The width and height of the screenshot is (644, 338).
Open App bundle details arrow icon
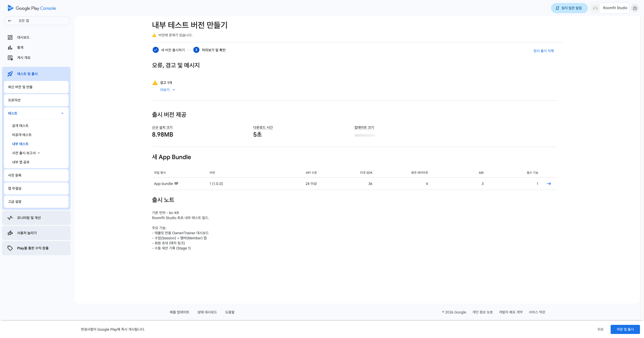pyautogui.click(x=549, y=184)
